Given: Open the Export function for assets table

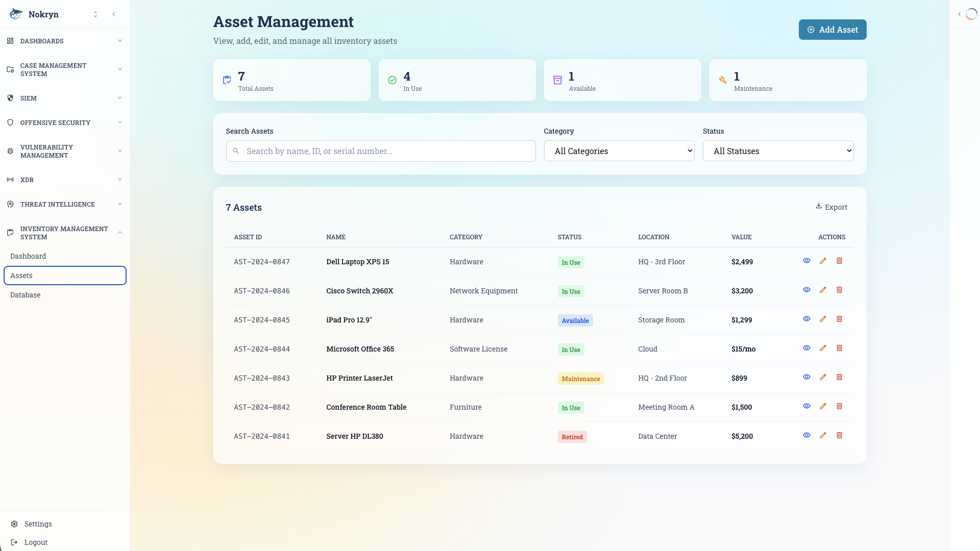Looking at the screenshot, I should (831, 207).
